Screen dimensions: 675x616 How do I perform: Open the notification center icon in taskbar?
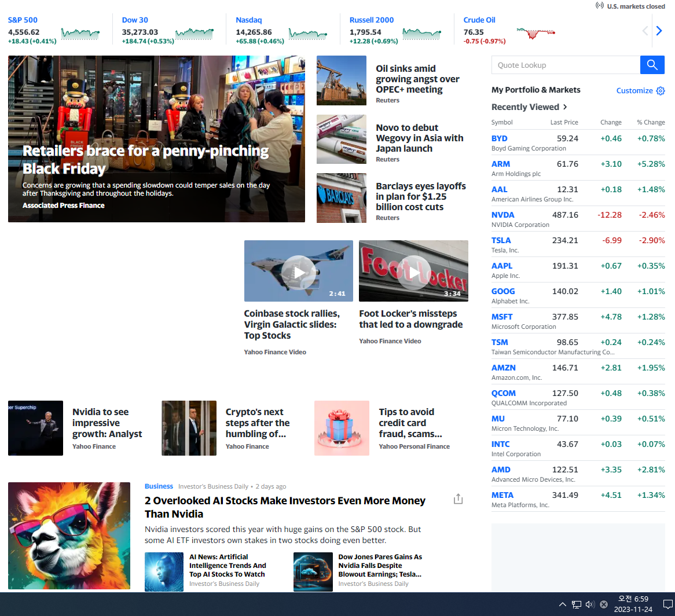tap(667, 604)
